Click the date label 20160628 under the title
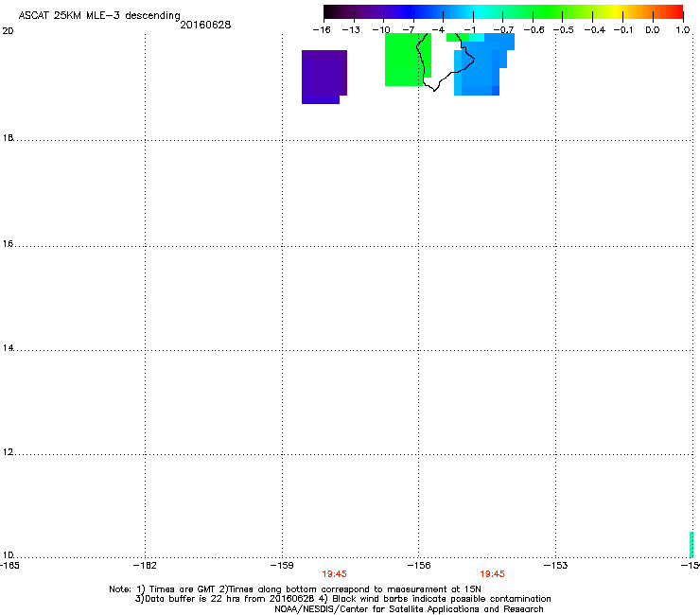 coord(205,25)
